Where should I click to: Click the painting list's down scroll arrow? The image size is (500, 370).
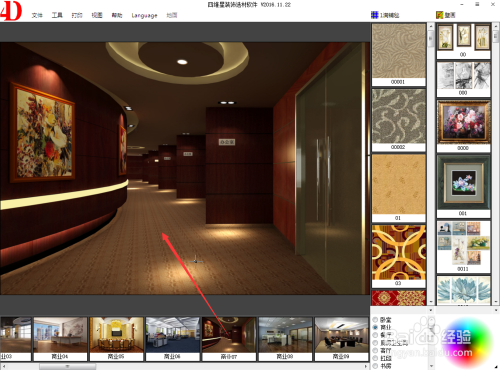pos(496,302)
